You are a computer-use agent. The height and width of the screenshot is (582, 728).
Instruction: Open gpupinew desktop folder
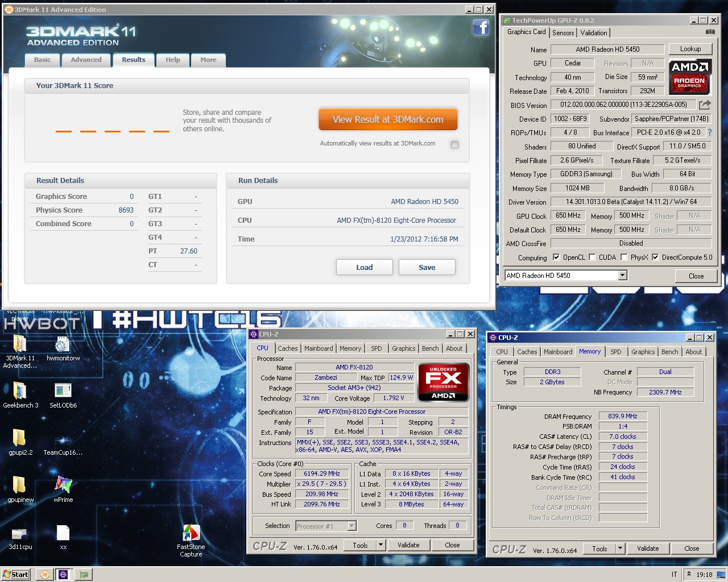click(20, 489)
